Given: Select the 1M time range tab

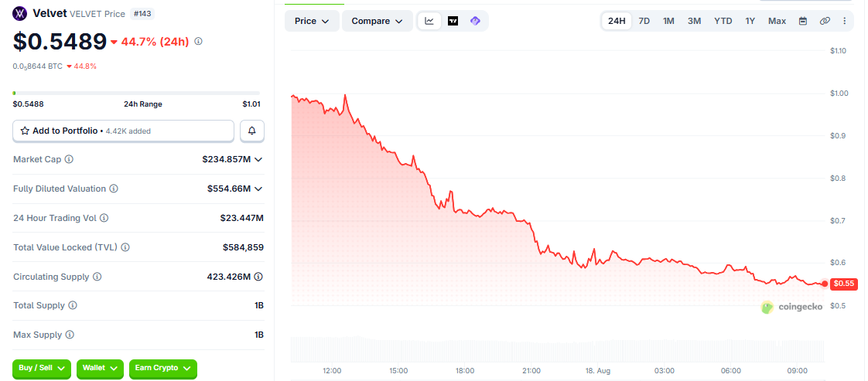Looking at the screenshot, I should [x=668, y=21].
